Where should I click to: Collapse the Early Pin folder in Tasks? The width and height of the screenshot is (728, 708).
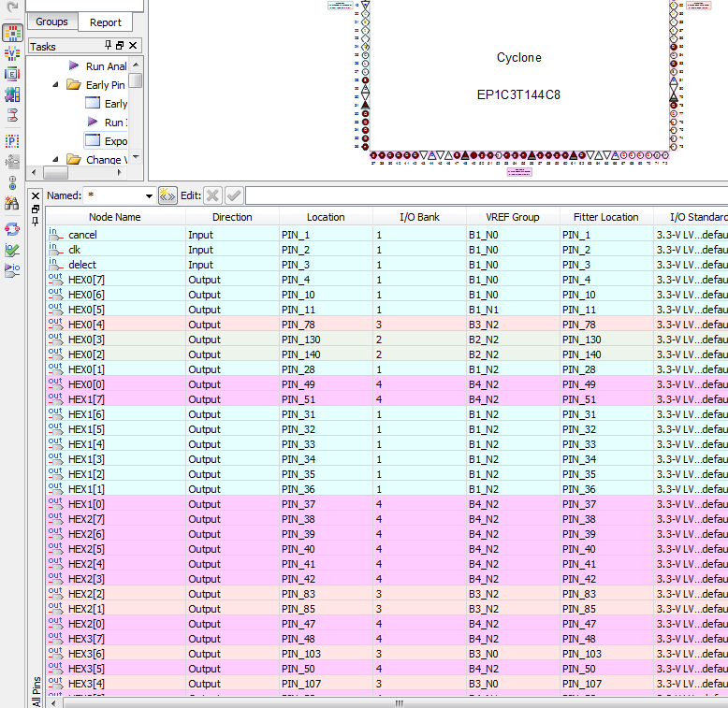[55, 85]
